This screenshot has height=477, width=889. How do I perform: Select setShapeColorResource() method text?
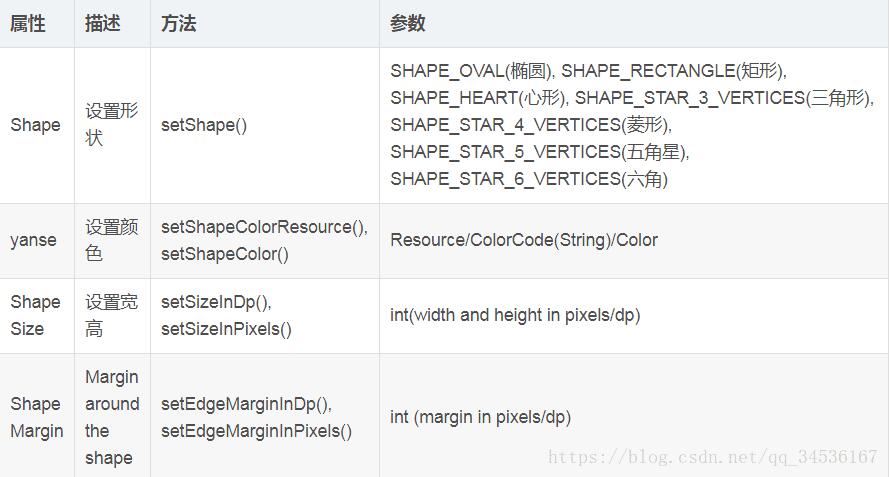[264, 227]
